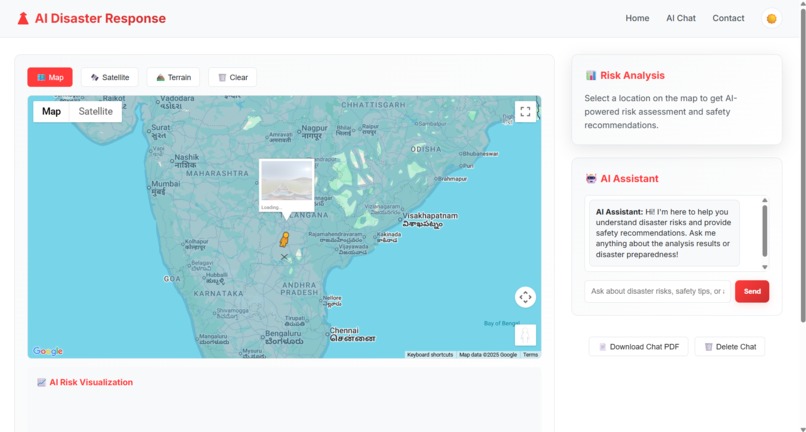Image resolution: width=806 pixels, height=432 pixels.
Task: Toggle the sun theme switch icon
Action: (x=771, y=19)
